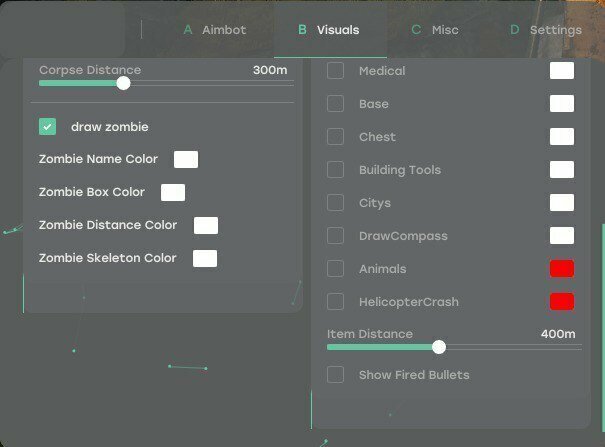Enable the Base checkbox
The height and width of the screenshot is (447, 605).
pos(335,104)
